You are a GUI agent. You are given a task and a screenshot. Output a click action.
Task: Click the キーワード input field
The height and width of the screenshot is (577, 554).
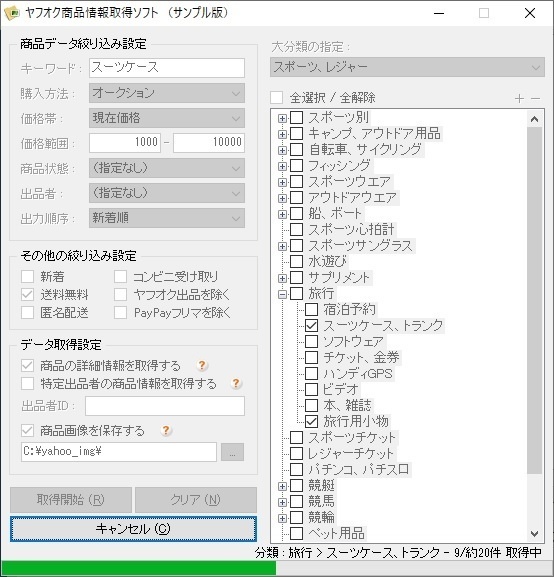pos(167,68)
